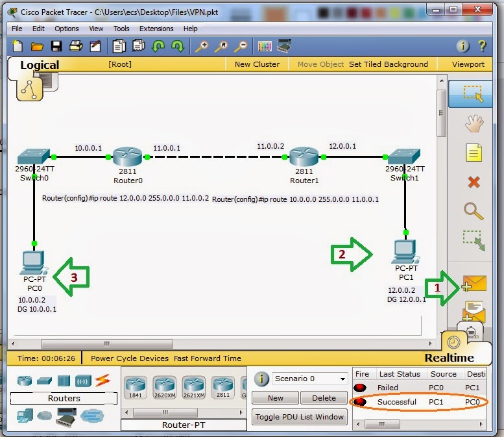Select the Delete tool red X
The height and width of the screenshot is (437, 504).
[x=474, y=182]
